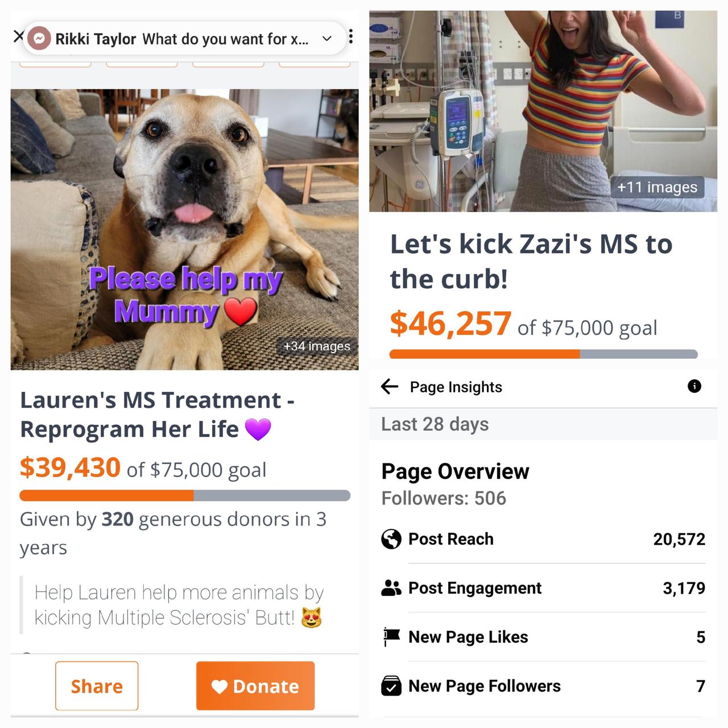Screen dimensions: 728x728
Task: Tap the flag icon for New Page Likes
Action: (391, 637)
